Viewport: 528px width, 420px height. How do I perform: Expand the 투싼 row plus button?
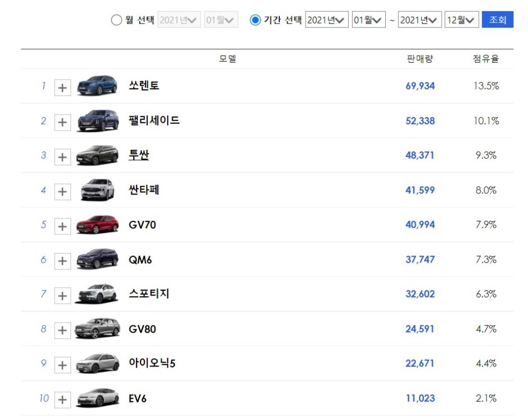[x=63, y=157]
